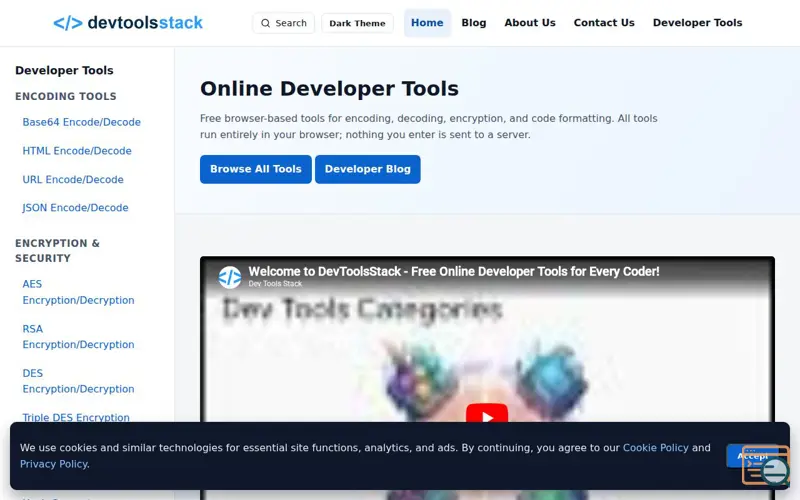This screenshot has width=800, height=500.
Task: Open Triple DES Encryption tool
Action: click(76, 417)
